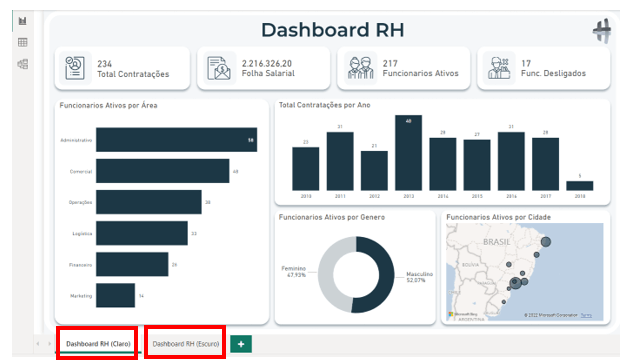
Task: Open the Model view icon in sidebar
Action: [x=23, y=64]
